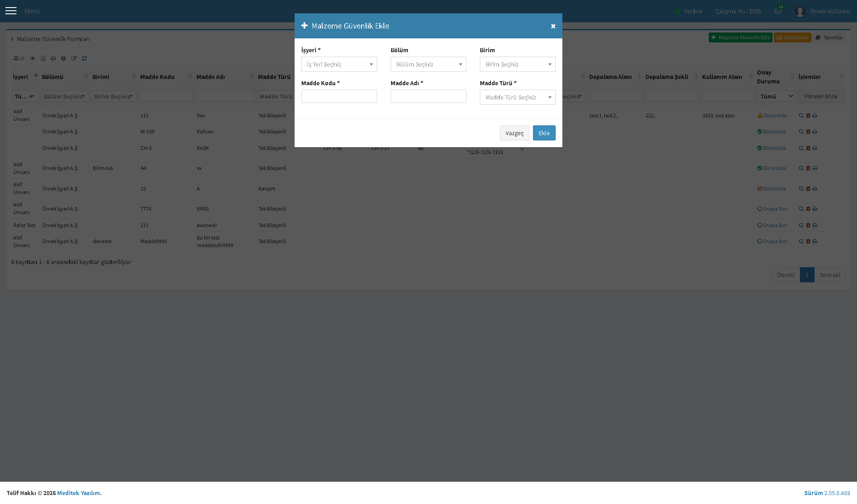This screenshot has height=504, width=857.
Task: Toggle column visibility eye icon
Action: (33, 58)
